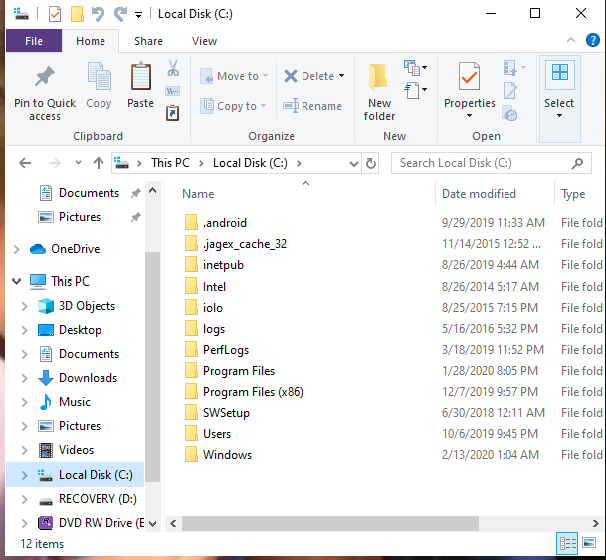Click the Redo arrow in title bar
606x560 pixels.
click(120, 14)
